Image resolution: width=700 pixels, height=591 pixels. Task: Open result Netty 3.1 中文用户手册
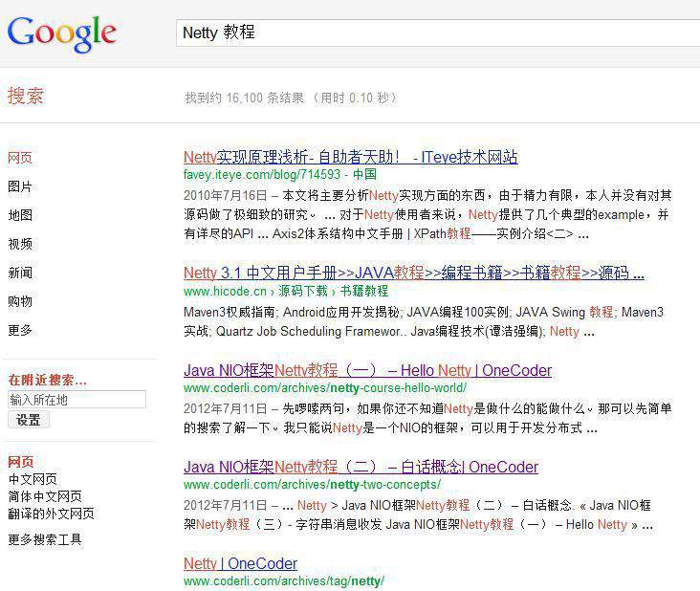pyautogui.click(x=414, y=273)
